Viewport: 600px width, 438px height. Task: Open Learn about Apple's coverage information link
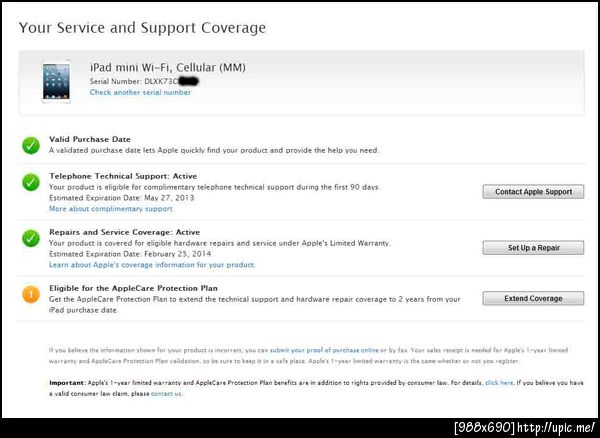coord(152,265)
